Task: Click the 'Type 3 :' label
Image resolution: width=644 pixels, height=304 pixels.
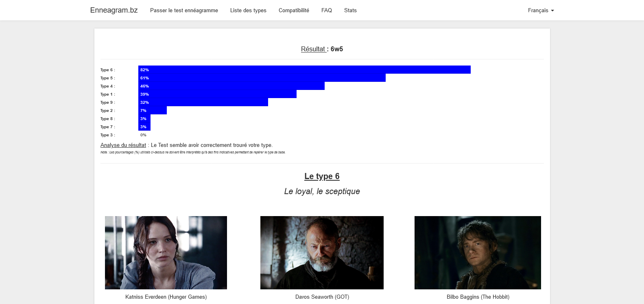Action: point(108,135)
